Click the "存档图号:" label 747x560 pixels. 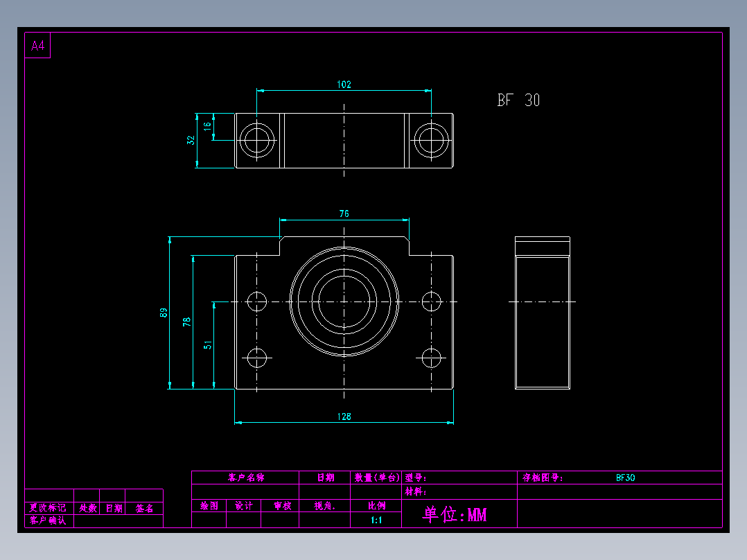[x=542, y=478]
